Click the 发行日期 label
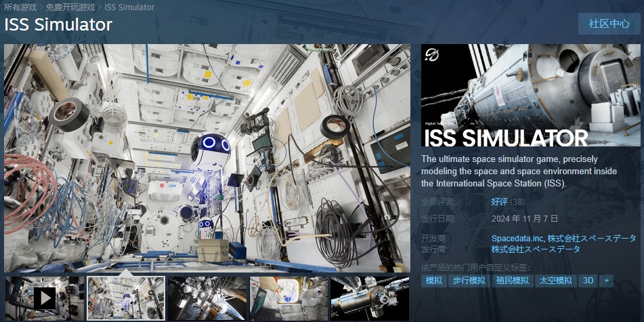Viewport: 644px width, 322px height. click(x=438, y=218)
